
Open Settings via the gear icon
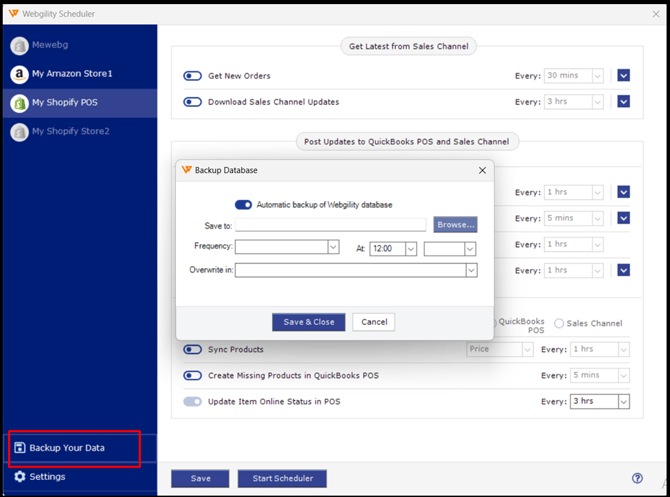click(19, 477)
